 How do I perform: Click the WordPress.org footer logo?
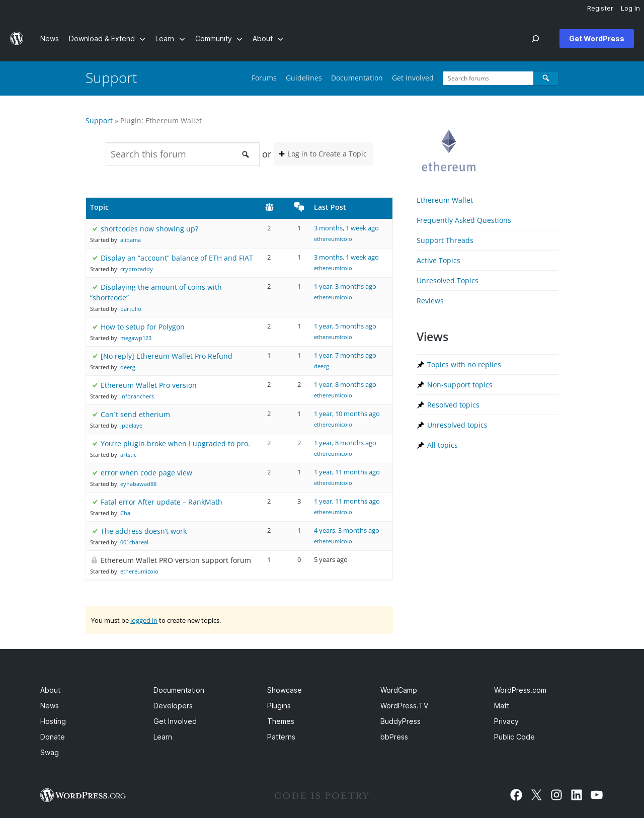coord(83,795)
